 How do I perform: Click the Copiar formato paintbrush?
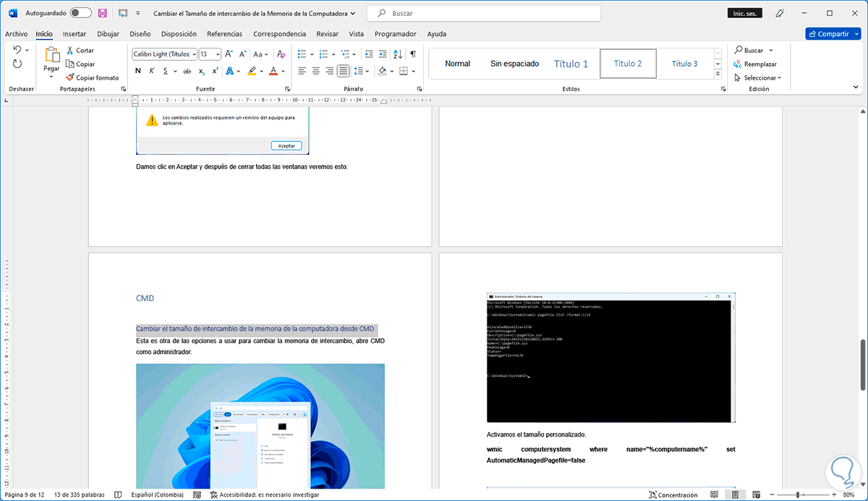click(70, 77)
